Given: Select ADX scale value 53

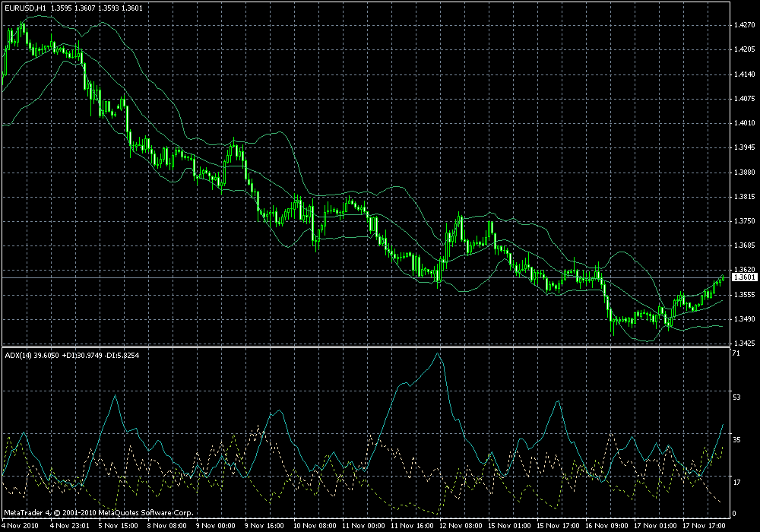Looking at the screenshot, I should click(x=736, y=397).
